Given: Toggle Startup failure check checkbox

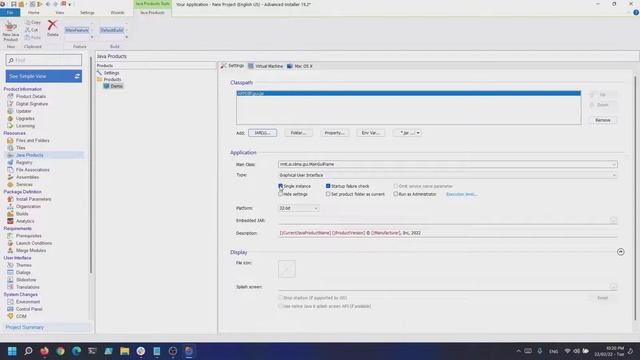Looking at the screenshot, I should (328, 186).
